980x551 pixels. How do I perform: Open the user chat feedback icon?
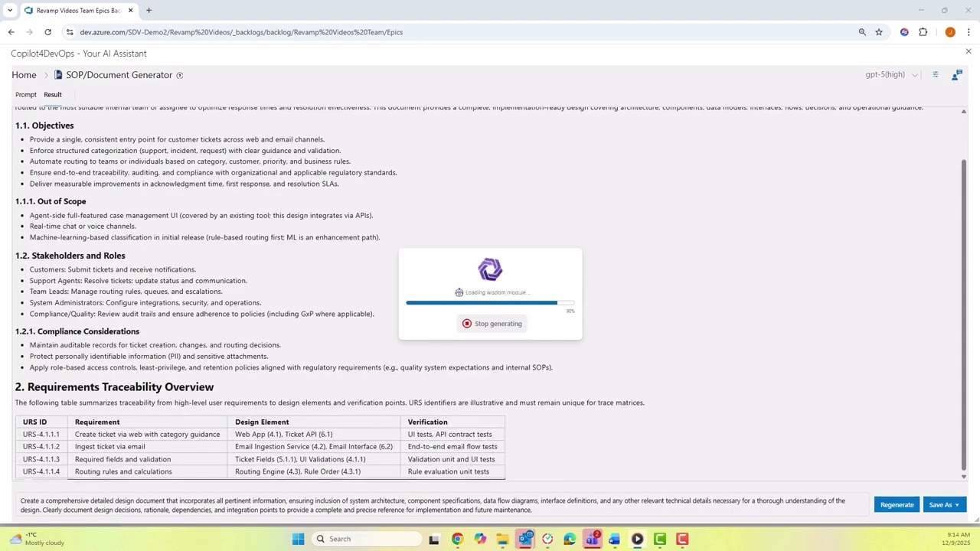[957, 74]
